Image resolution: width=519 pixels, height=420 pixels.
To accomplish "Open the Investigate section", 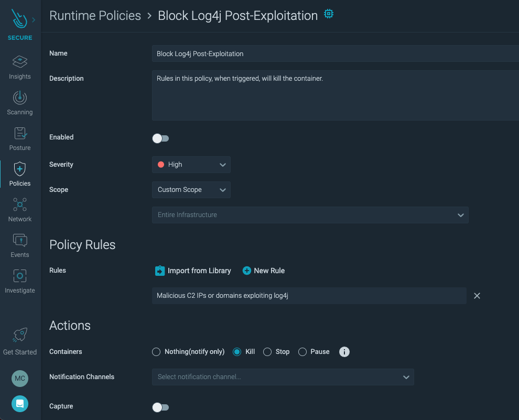I will [x=19, y=281].
